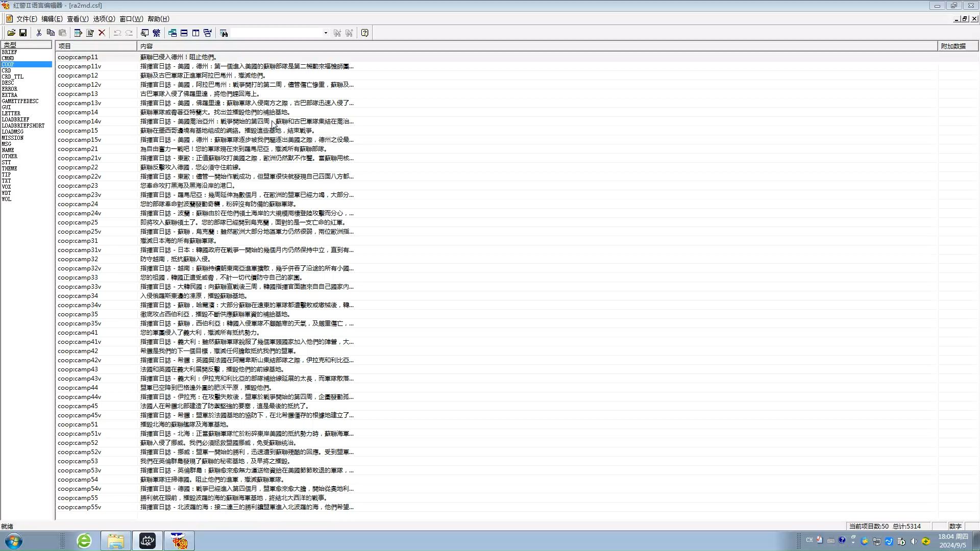Viewport: 980px width, 551px height.
Task: Open a file with the folder icon
Action: tap(11, 33)
